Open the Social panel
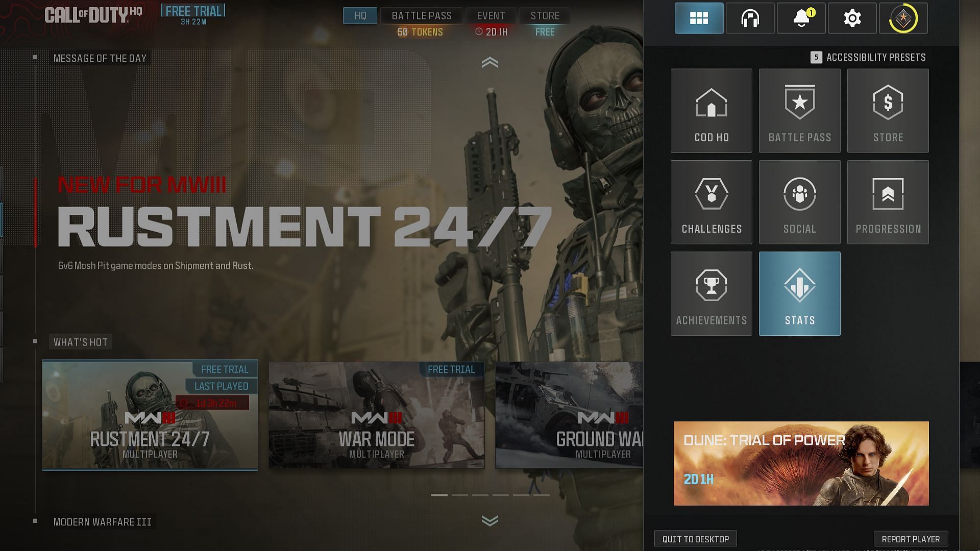Screen dimensions: 980x551 [x=800, y=201]
